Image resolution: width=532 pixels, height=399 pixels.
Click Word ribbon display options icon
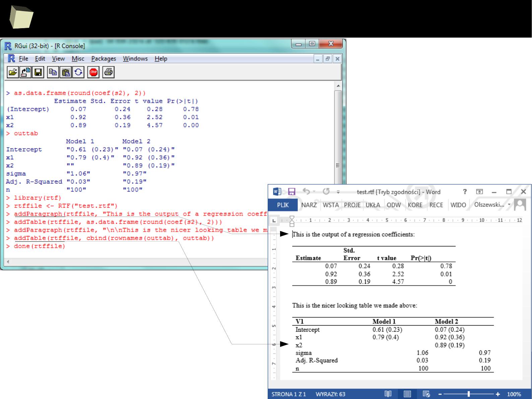point(479,192)
